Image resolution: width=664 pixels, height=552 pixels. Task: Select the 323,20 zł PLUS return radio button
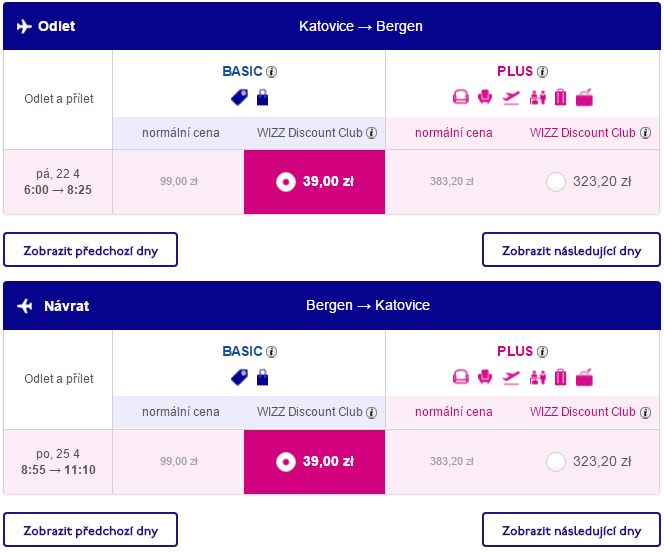point(556,462)
